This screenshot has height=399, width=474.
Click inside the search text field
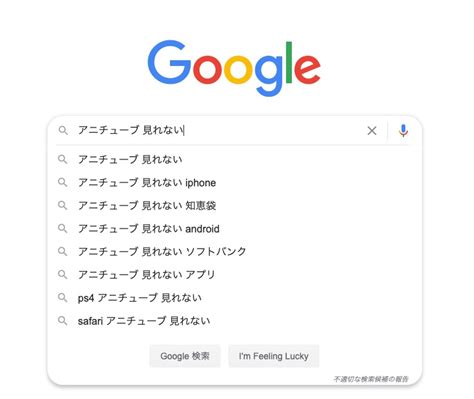click(218, 130)
